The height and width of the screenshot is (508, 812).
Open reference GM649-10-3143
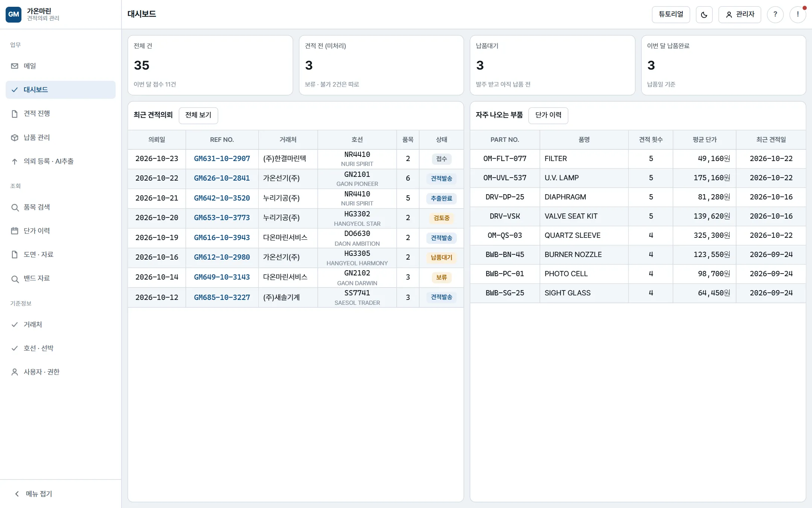(x=222, y=277)
